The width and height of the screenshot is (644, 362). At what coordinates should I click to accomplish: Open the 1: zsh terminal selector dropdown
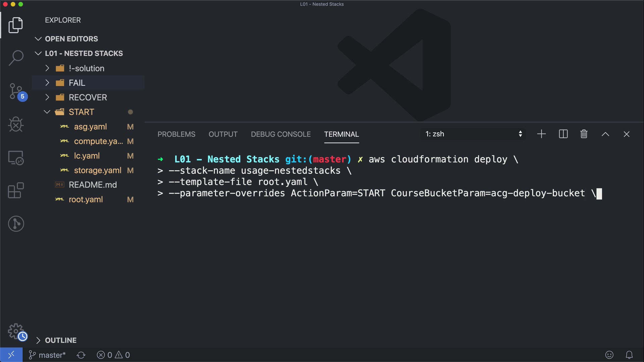click(473, 134)
